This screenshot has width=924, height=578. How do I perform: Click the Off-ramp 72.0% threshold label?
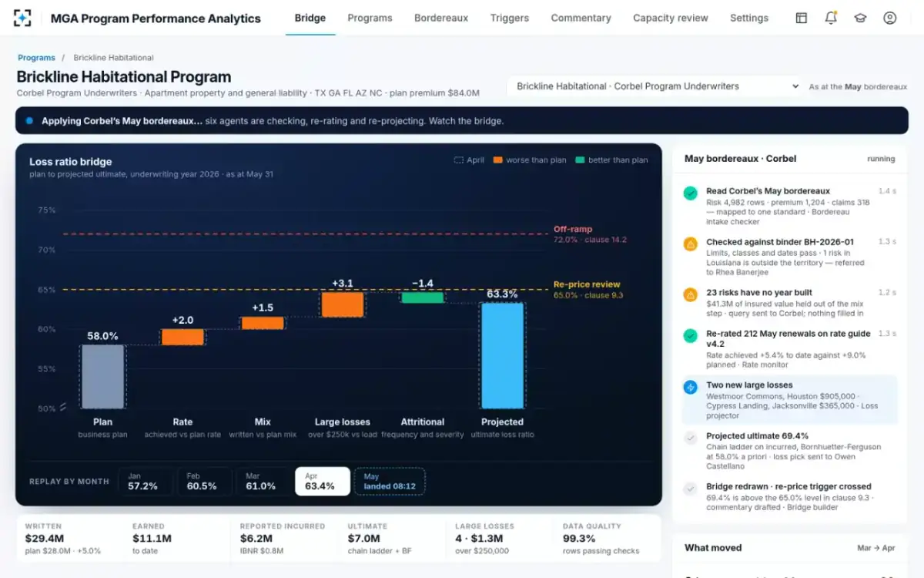click(590, 234)
